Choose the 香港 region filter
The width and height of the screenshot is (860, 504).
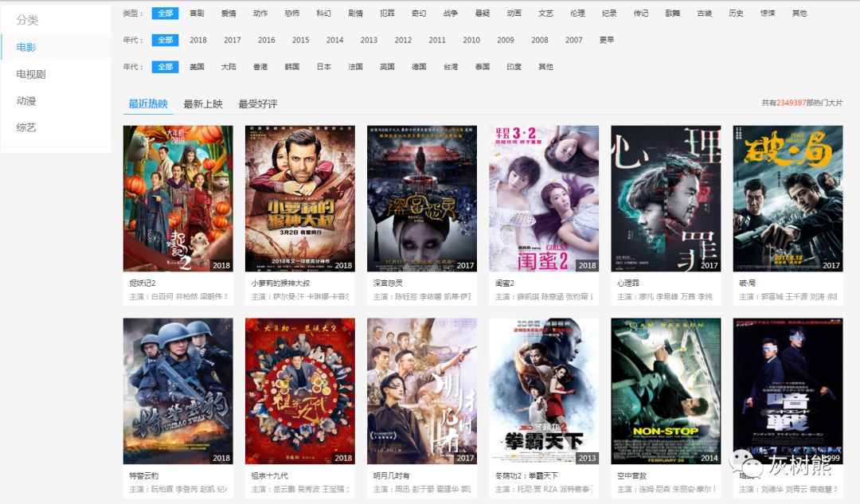point(260,67)
